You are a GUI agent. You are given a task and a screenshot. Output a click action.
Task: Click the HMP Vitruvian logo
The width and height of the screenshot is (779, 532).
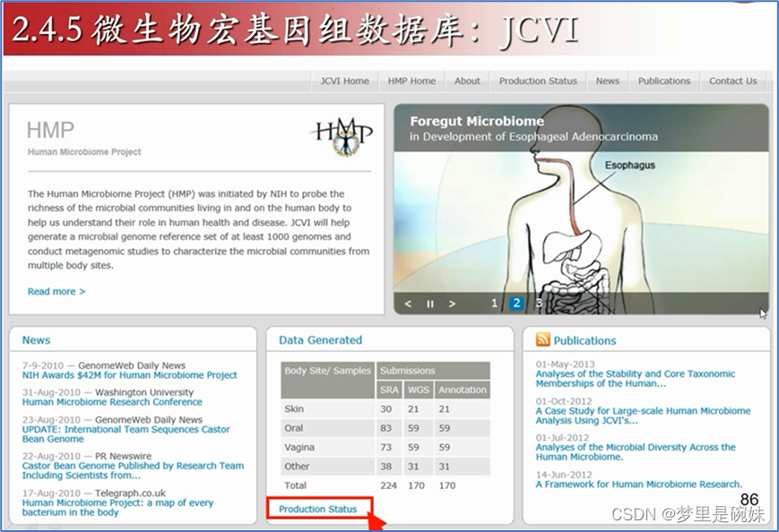coord(343,136)
